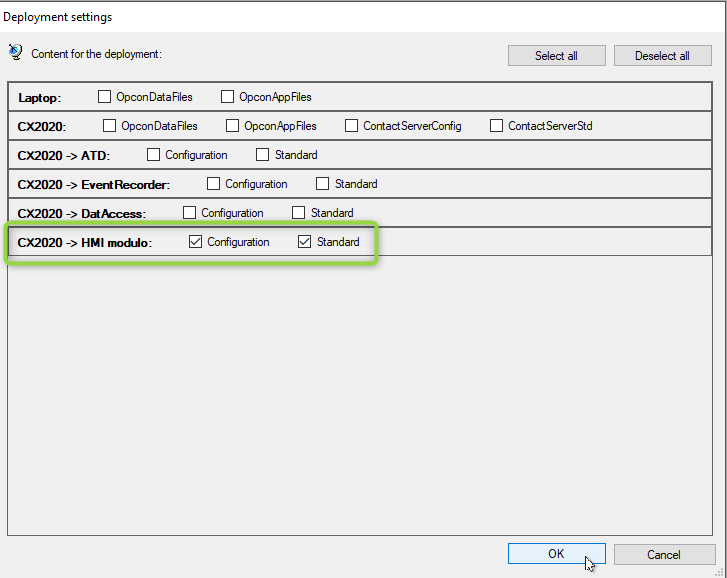727x578 pixels.
Task: Enable Laptop OpconAppFiles checkbox
Action: click(x=227, y=96)
